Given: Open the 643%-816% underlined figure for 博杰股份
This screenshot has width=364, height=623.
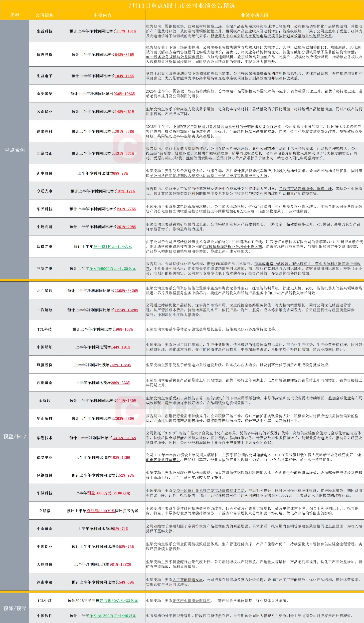Looking at the screenshot, I should (124, 54).
